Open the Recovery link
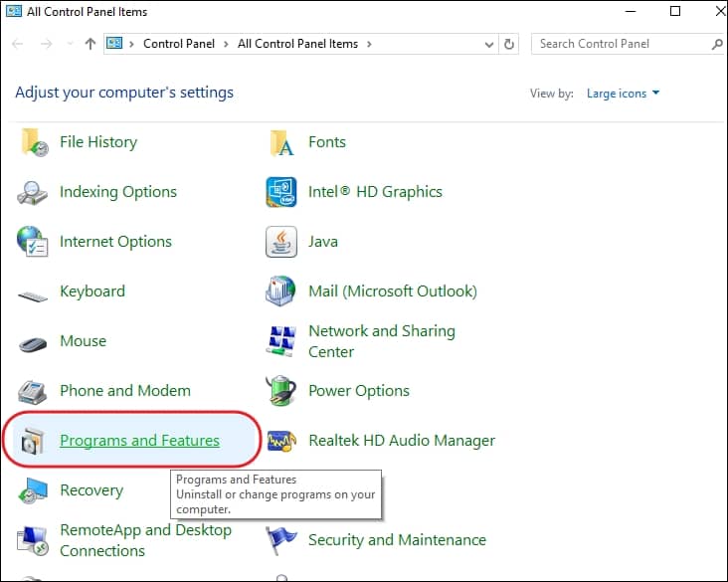The height and width of the screenshot is (582, 728). pos(91,490)
